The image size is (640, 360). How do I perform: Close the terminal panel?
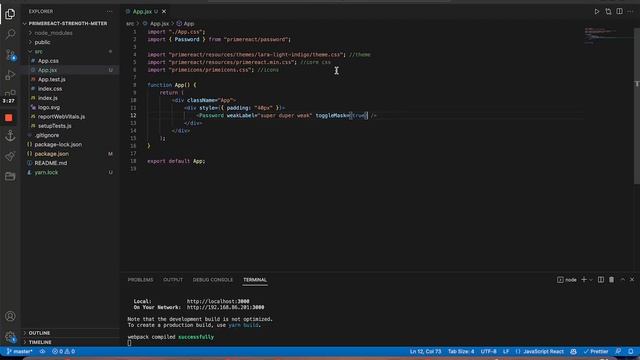pyautogui.click(x=632, y=280)
